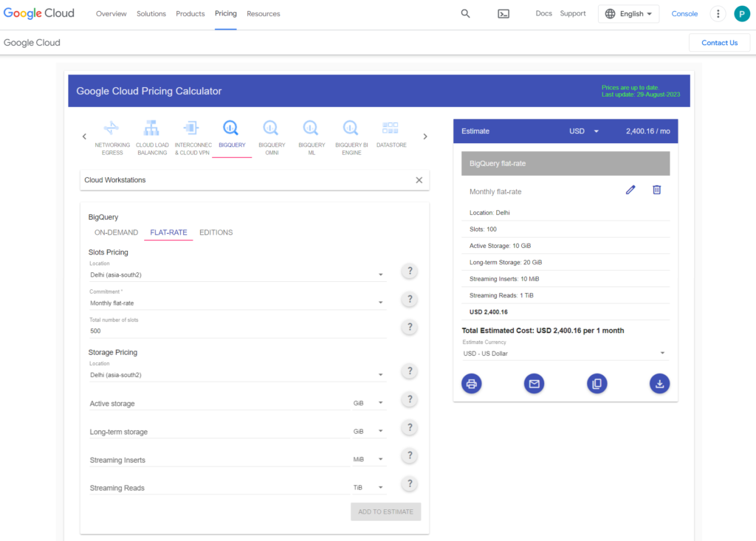Open the three-dot more options menu
Viewport: 756px width, 541px height.
pos(718,13)
